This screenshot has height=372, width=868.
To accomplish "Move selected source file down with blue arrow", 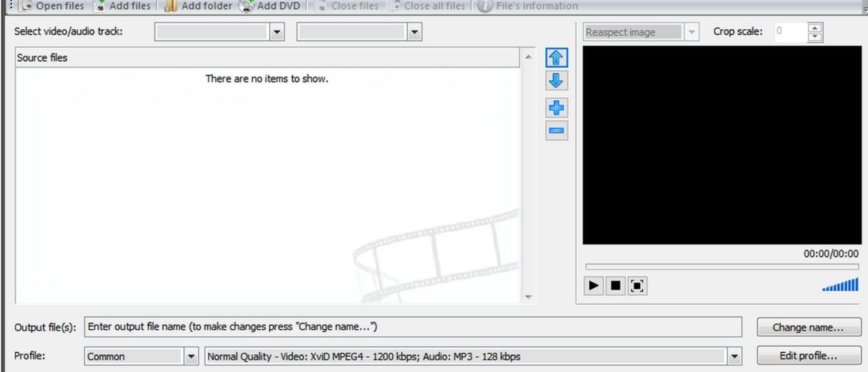I will [556, 80].
